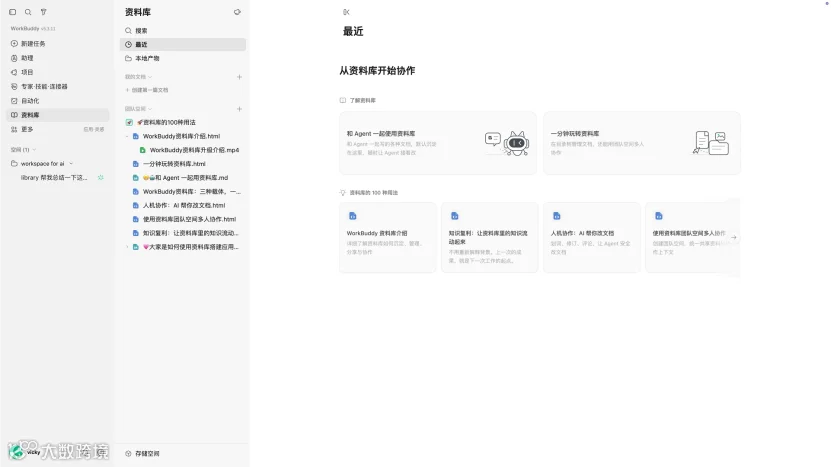Viewport: 832px width, 467px height.
Task: Click the cloud sync icon beside 资料库 title
Action: (x=237, y=12)
